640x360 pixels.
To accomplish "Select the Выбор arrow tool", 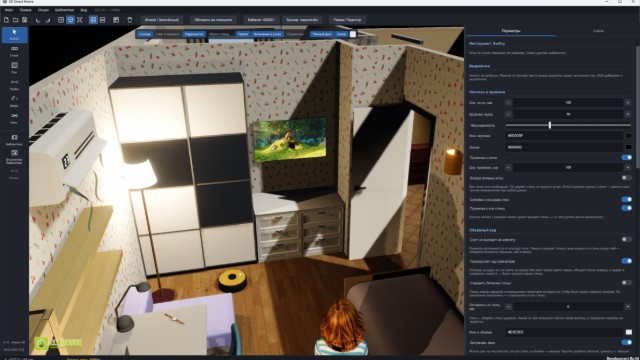I will (14, 35).
